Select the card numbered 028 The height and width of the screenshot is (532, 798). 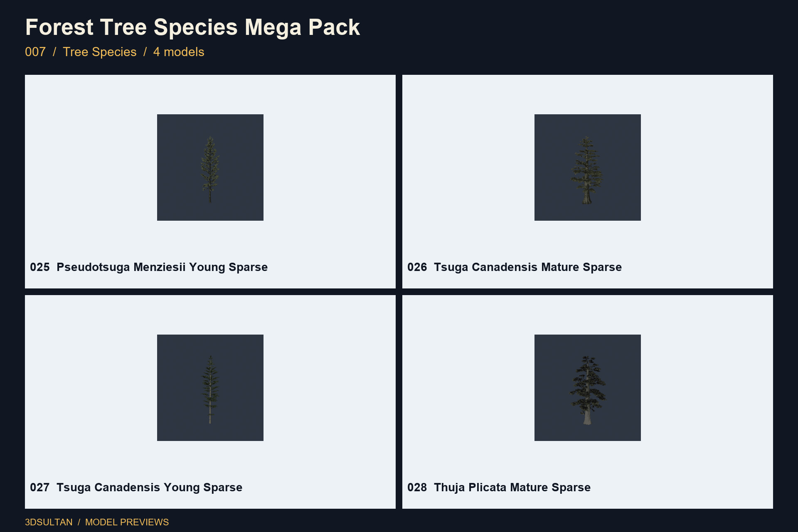coord(588,402)
